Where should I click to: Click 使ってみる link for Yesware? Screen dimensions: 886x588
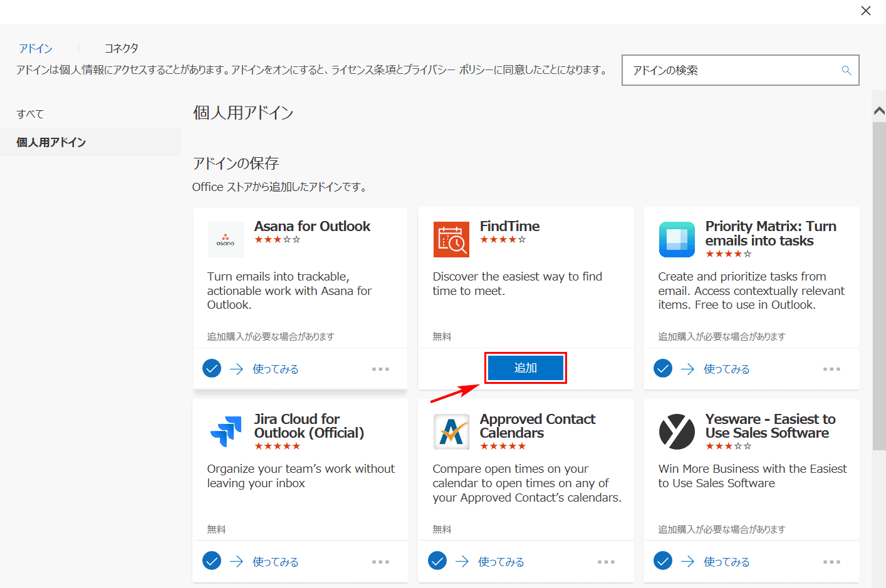[x=727, y=562]
